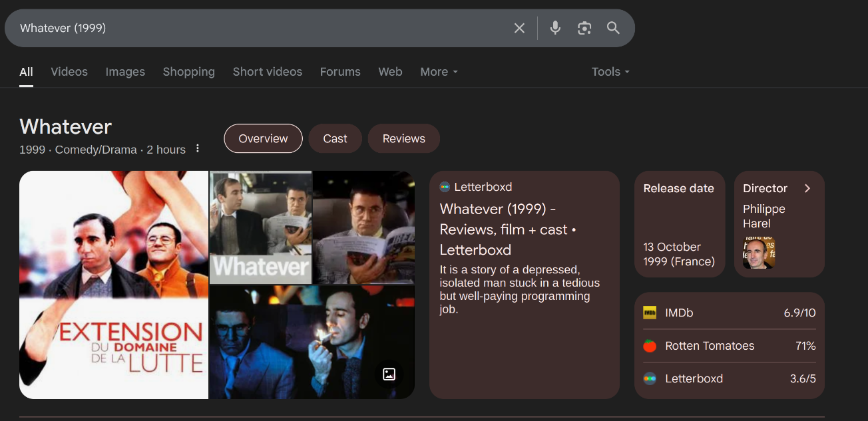Switch to the Images tab
The image size is (868, 421).
(125, 72)
